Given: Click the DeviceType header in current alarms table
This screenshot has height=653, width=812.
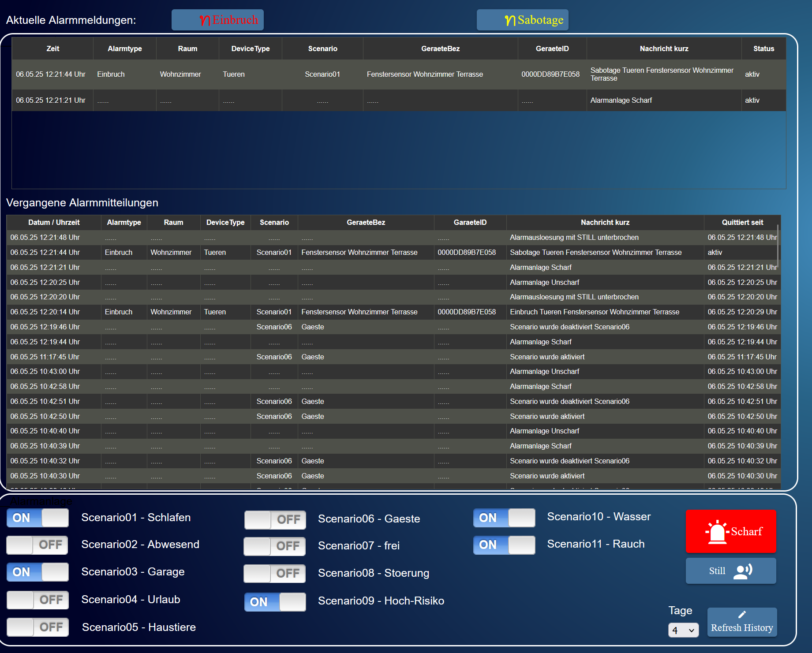Looking at the screenshot, I should tap(251, 49).
